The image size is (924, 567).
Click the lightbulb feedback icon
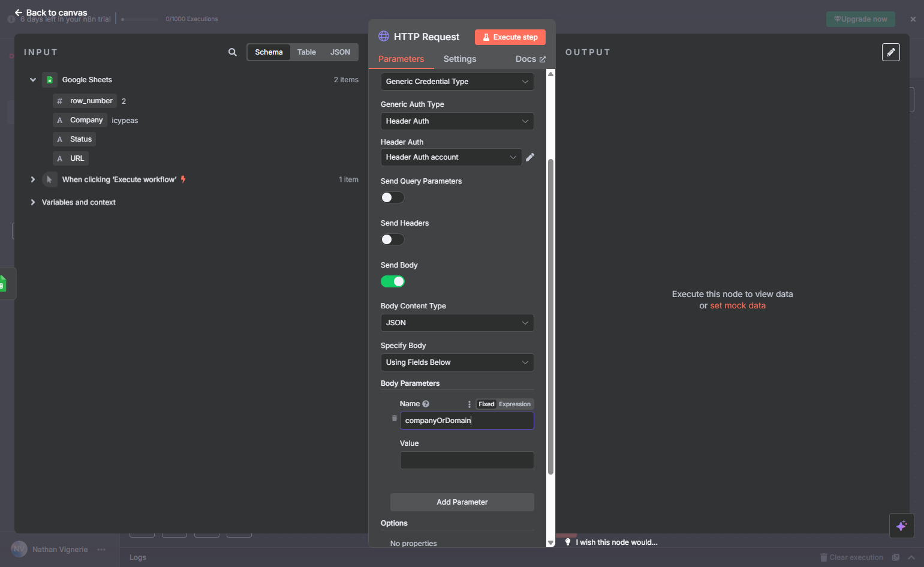(568, 542)
